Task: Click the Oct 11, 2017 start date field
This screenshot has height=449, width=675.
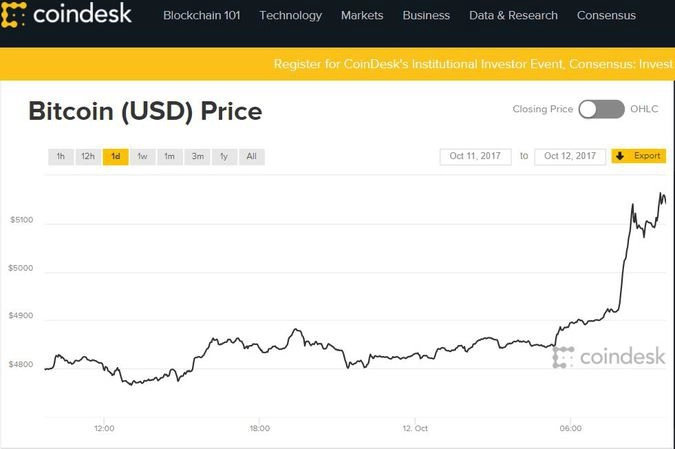Action: 475,156
